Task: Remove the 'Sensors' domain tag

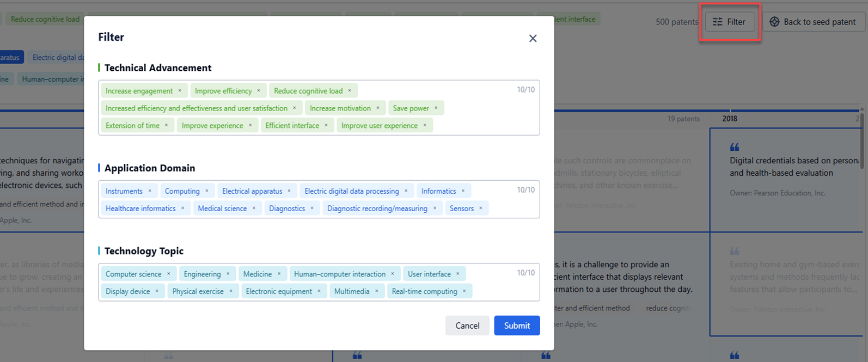Action: pos(480,208)
